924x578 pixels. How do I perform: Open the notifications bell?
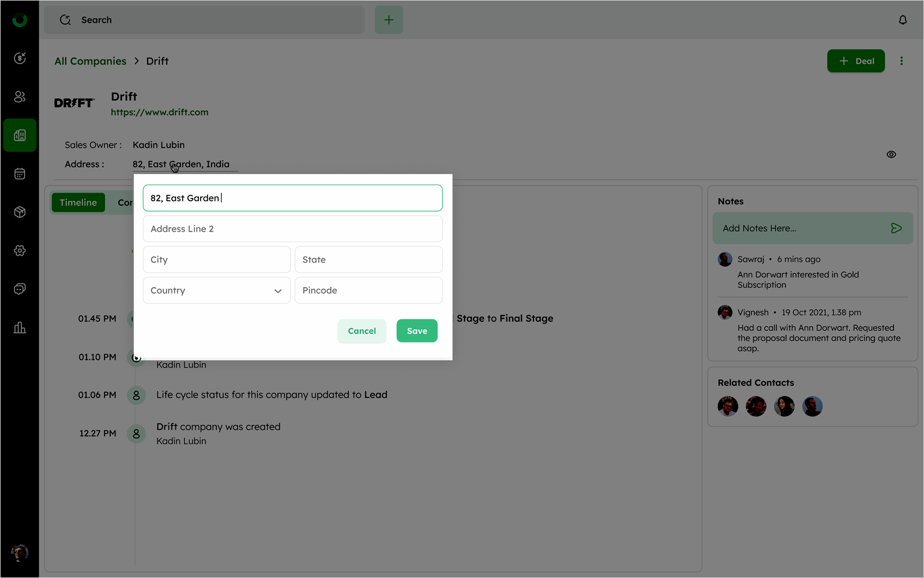coord(903,20)
